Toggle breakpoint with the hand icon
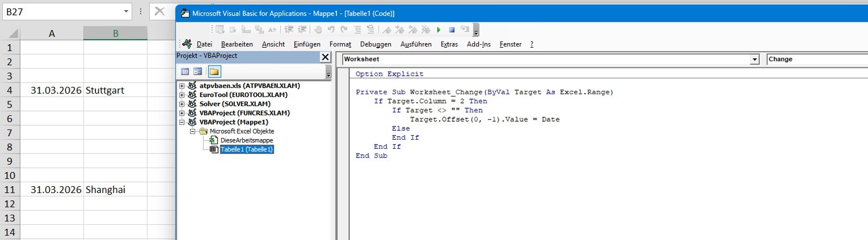Viewport: 868px width, 240px height. (x=318, y=30)
